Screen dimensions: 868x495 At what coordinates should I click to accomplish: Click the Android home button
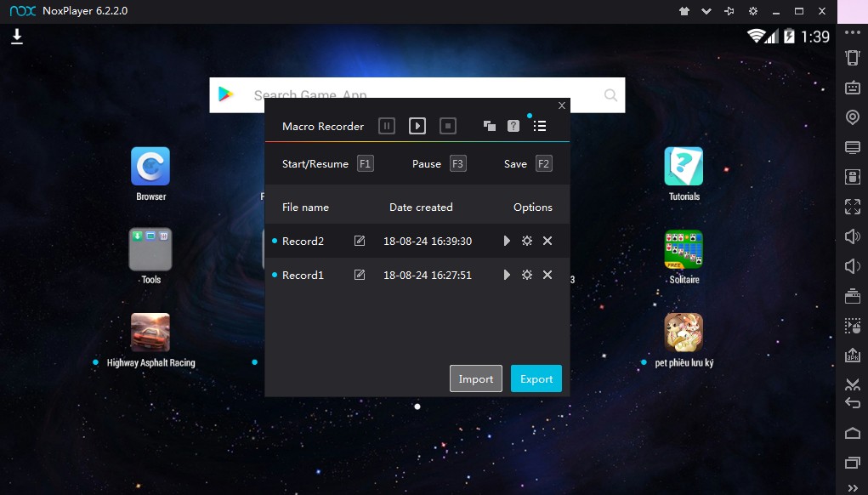(853, 433)
